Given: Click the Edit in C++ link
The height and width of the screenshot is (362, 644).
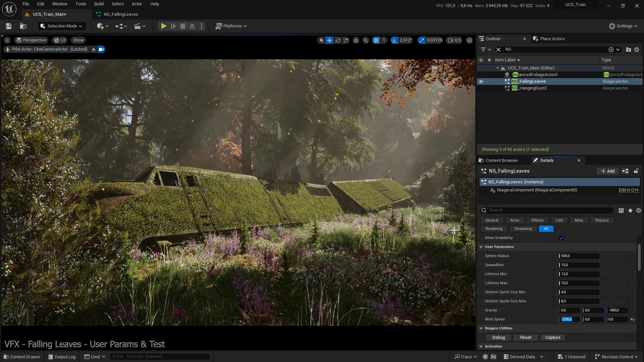Looking at the screenshot, I should coord(629,190).
